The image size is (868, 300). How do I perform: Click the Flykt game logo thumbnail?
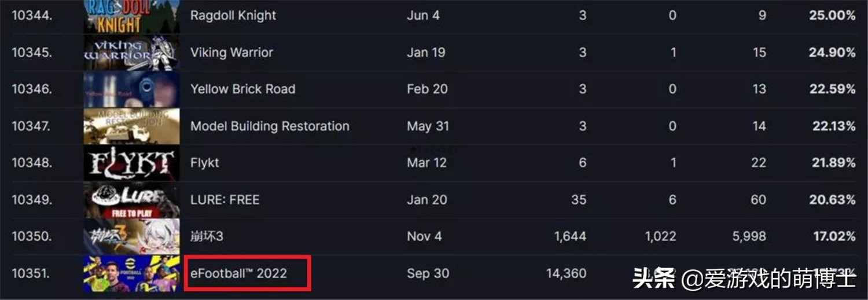pyautogui.click(x=131, y=163)
